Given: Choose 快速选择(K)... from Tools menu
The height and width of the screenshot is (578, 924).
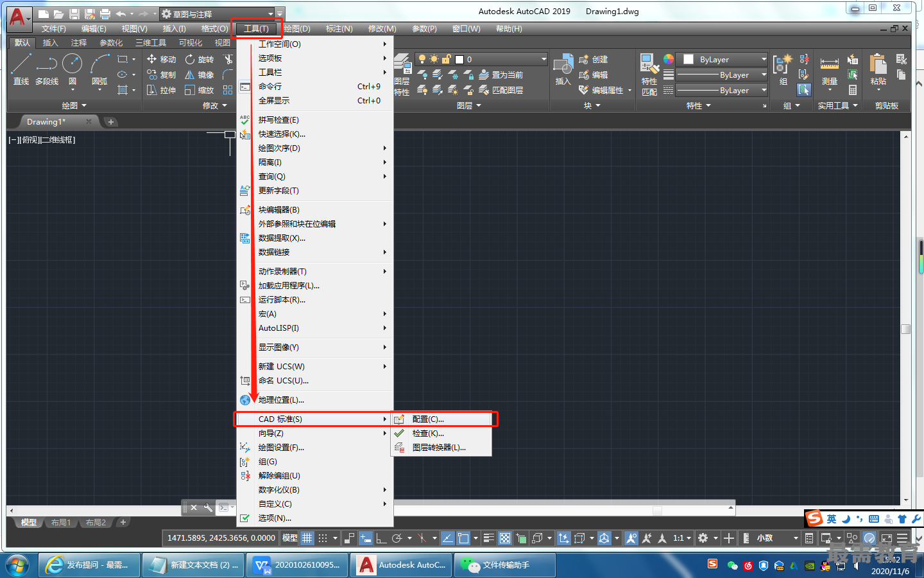Looking at the screenshot, I should pyautogui.click(x=314, y=134).
